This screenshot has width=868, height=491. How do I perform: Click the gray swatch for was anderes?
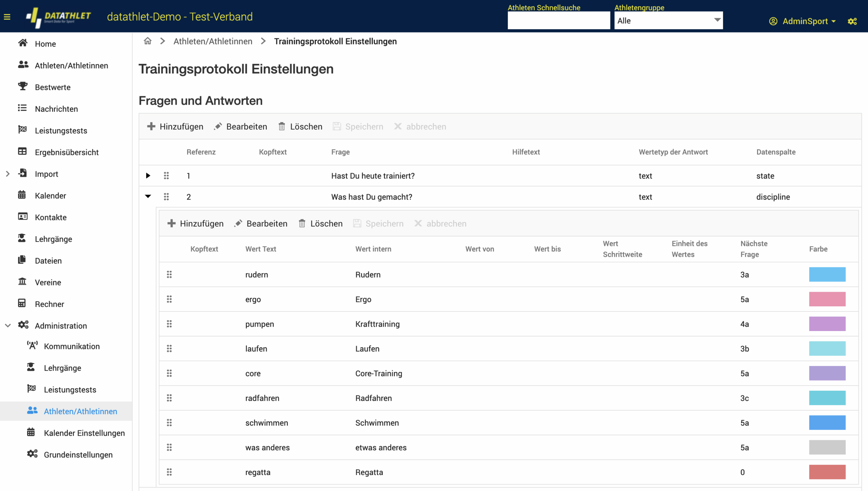point(827,448)
